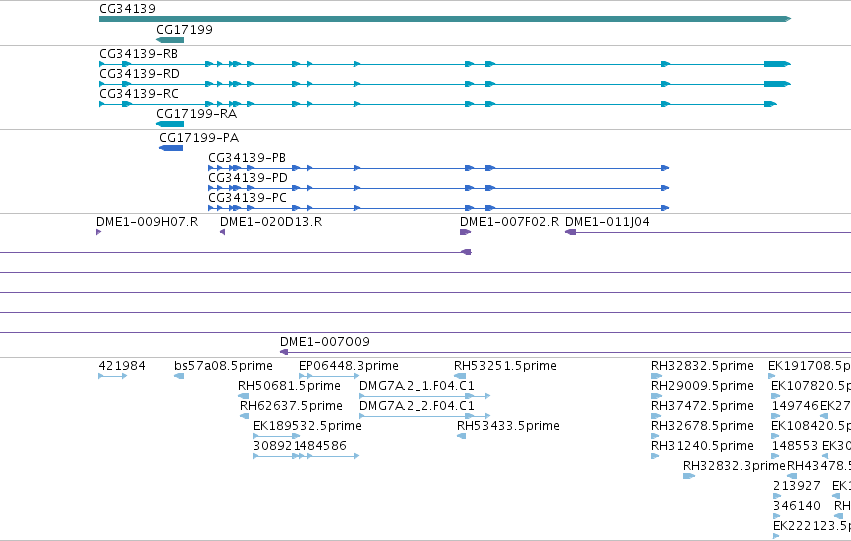Select the 213927 EST label
851x541 pixels.
(797, 486)
